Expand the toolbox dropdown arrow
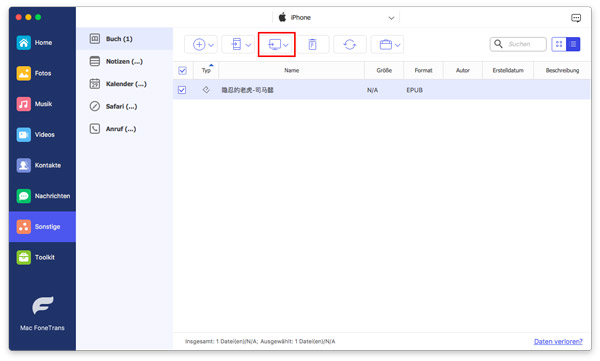This screenshot has width=600, height=361. coord(398,45)
